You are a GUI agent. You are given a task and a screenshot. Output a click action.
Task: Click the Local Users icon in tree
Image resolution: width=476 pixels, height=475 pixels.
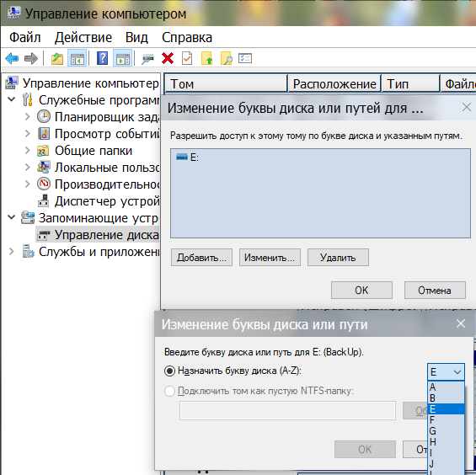[x=44, y=168]
